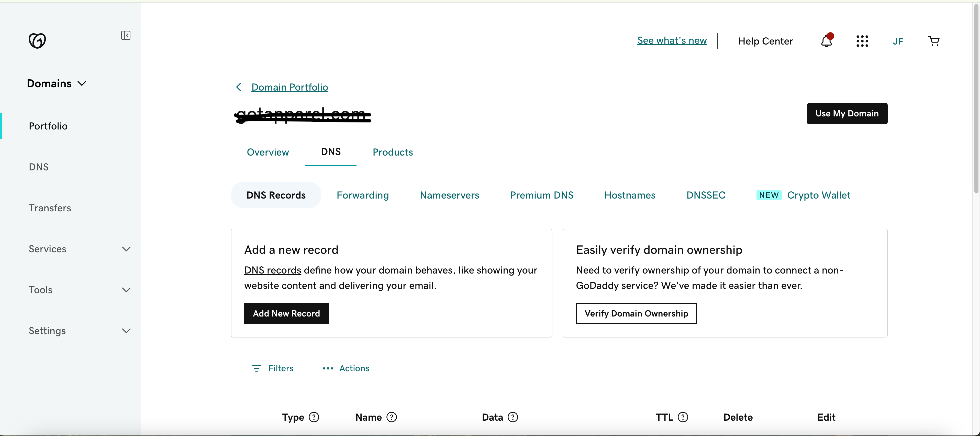Screen dimensions: 980x436
Task: Click the See what's new link
Action: (x=672, y=40)
